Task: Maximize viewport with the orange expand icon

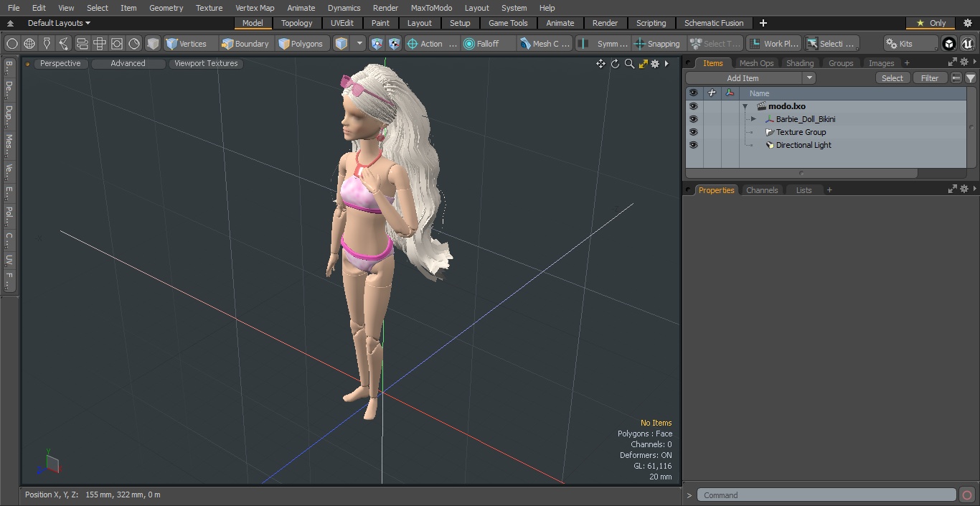Action: coord(643,64)
